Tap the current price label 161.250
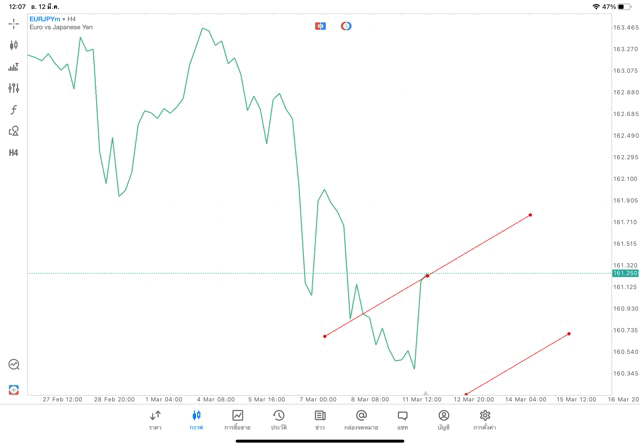The image size is (640, 447). (625, 273)
